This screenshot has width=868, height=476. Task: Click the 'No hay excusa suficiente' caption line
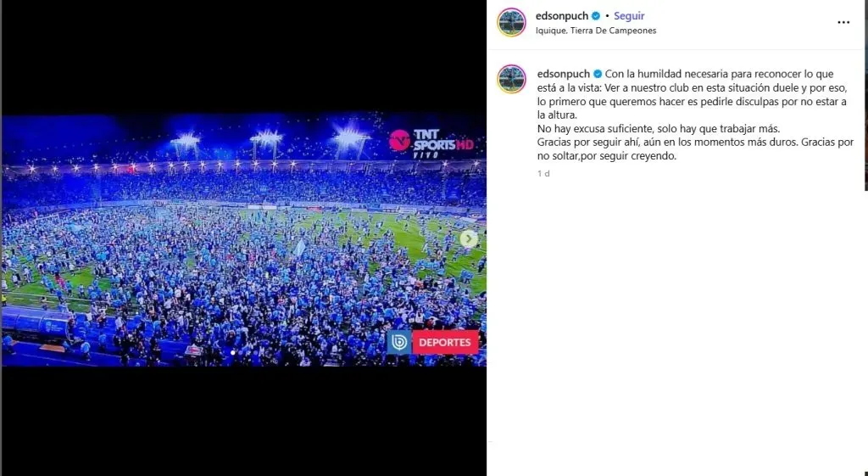click(658, 129)
